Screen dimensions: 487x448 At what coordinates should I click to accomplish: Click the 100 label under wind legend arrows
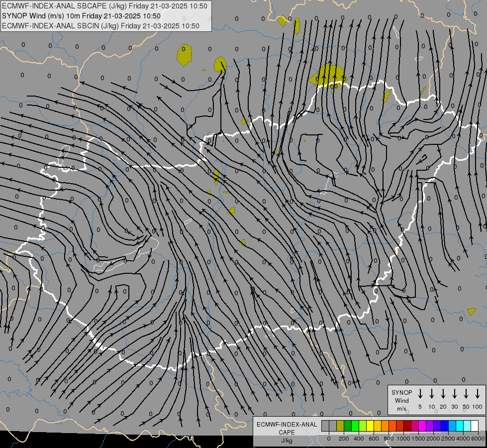[478, 407]
